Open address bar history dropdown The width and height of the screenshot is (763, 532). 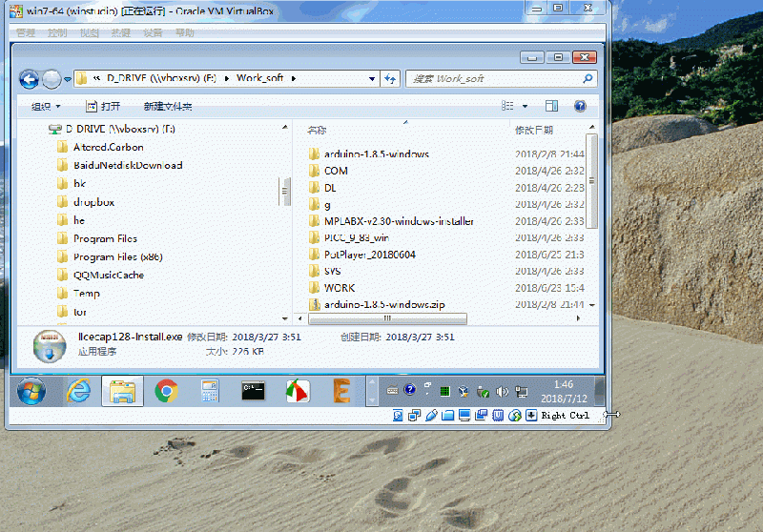(372, 79)
